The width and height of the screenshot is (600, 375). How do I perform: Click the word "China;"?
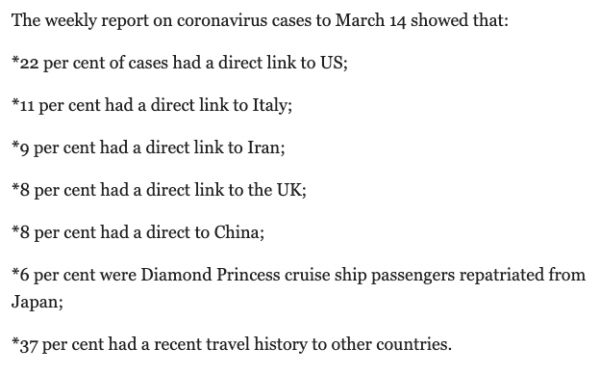click(x=239, y=232)
